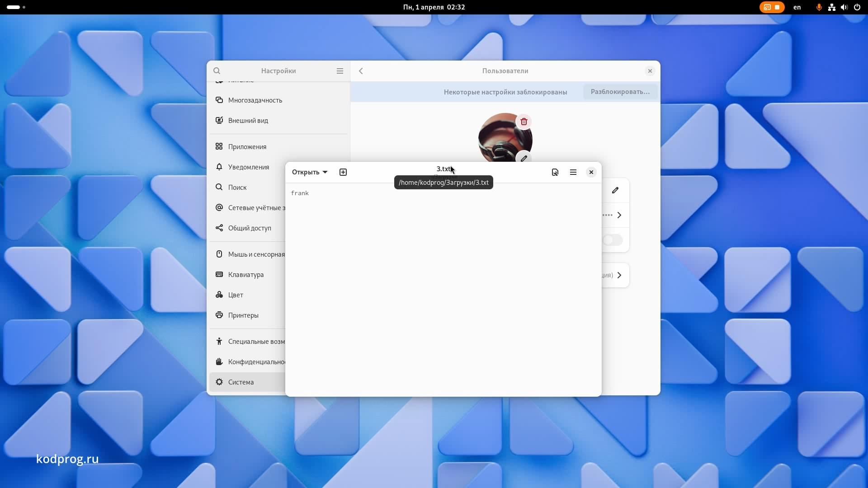The image size is (868, 488).
Task: Open the Sharing settings panel
Action: [x=247, y=228]
